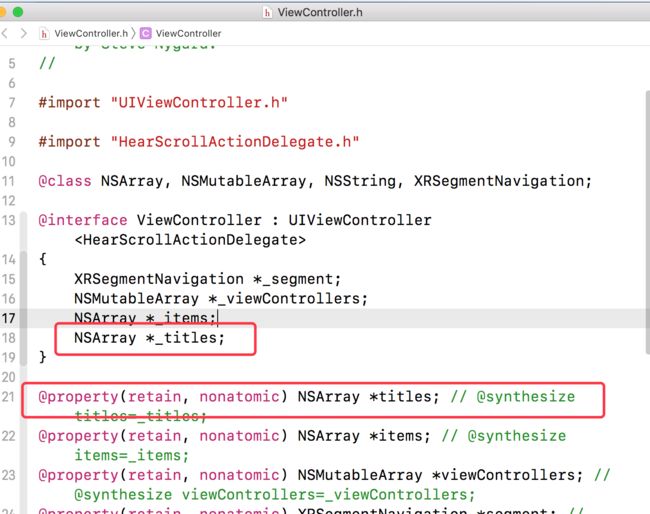650x514 pixels.
Task: Click the header file icon in breadcrumb
Action: click(x=44, y=34)
